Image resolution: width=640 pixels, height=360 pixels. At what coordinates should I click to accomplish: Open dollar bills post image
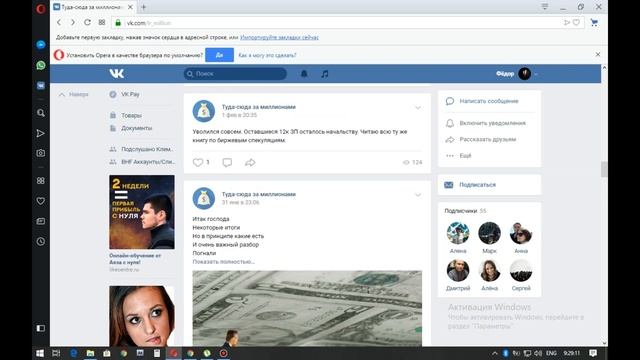(307, 308)
